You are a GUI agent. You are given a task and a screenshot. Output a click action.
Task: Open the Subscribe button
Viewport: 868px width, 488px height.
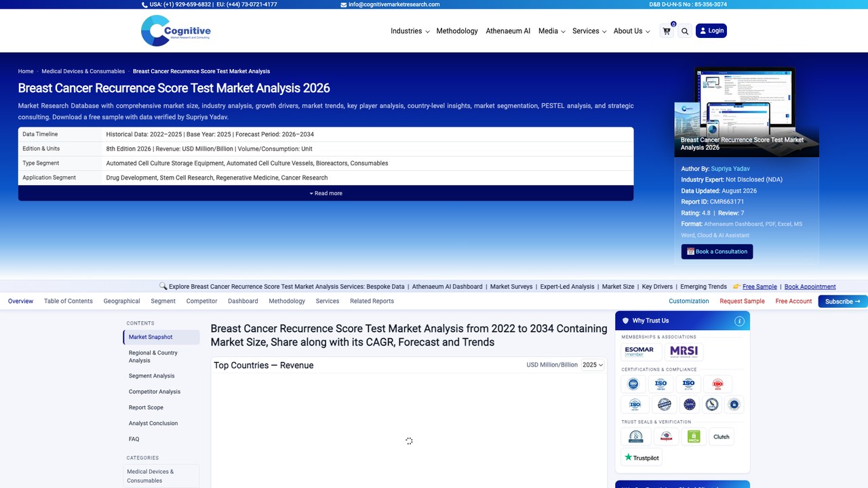pyautogui.click(x=842, y=302)
